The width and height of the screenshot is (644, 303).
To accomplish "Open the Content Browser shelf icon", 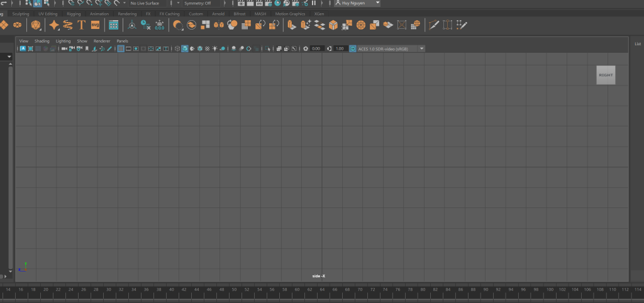I will (x=113, y=25).
